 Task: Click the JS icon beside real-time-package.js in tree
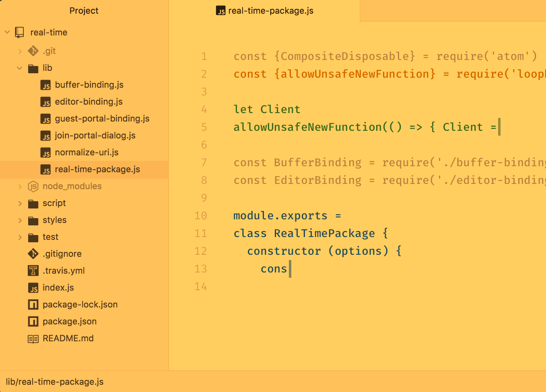tap(46, 170)
